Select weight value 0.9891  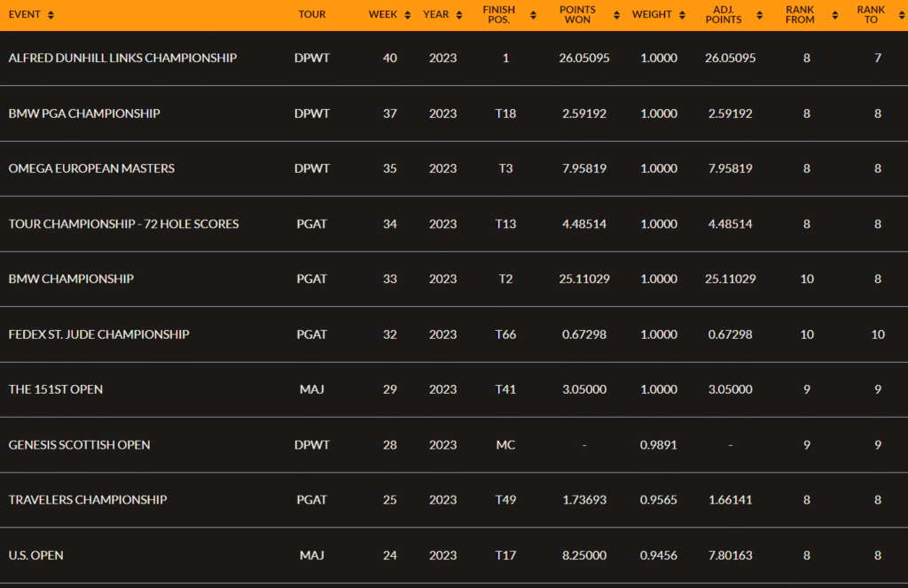click(x=659, y=445)
